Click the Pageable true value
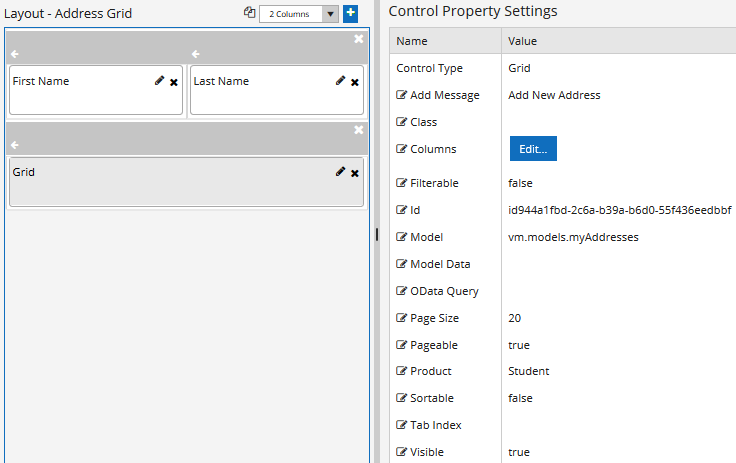This screenshot has height=463, width=736. pyautogui.click(x=519, y=345)
